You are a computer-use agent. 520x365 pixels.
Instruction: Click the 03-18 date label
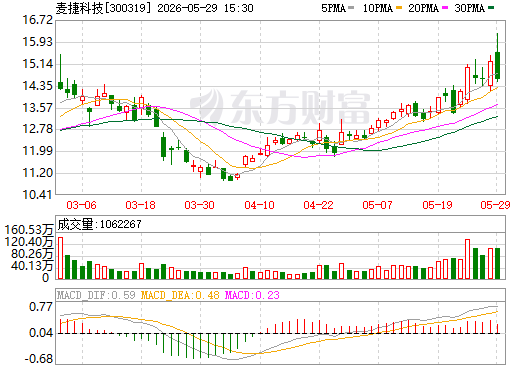point(141,205)
